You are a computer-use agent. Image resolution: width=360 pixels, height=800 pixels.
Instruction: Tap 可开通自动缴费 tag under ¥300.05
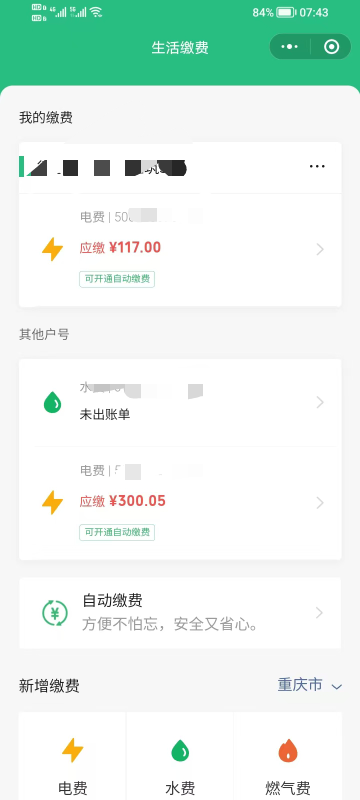click(x=117, y=532)
